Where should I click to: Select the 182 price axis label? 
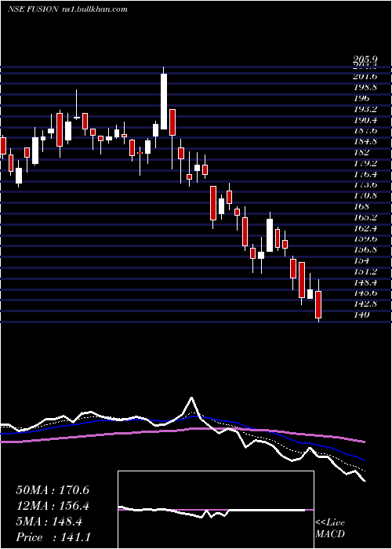coord(361,152)
